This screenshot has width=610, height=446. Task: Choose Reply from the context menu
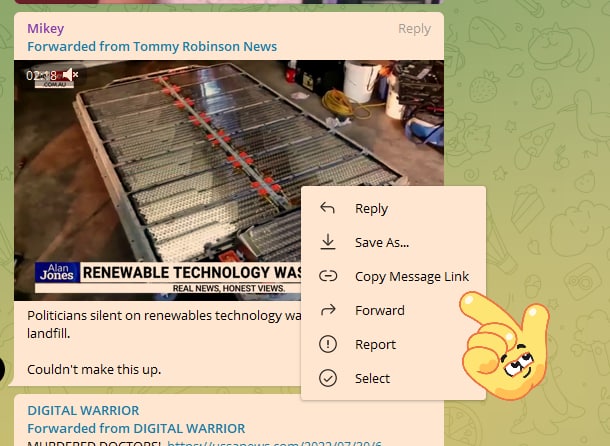(x=371, y=208)
